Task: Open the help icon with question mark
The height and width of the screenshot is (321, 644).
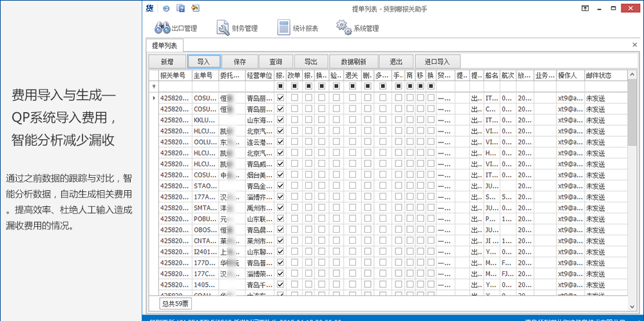Action: 180,8
